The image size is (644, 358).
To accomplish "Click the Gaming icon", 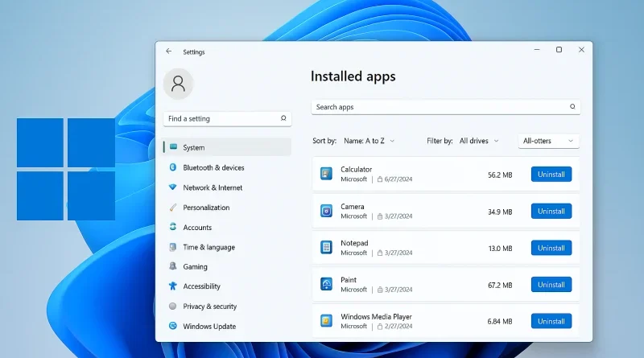I will click(173, 266).
